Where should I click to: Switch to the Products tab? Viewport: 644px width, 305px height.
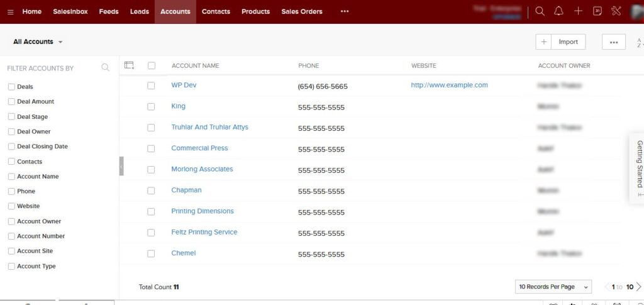(x=255, y=11)
